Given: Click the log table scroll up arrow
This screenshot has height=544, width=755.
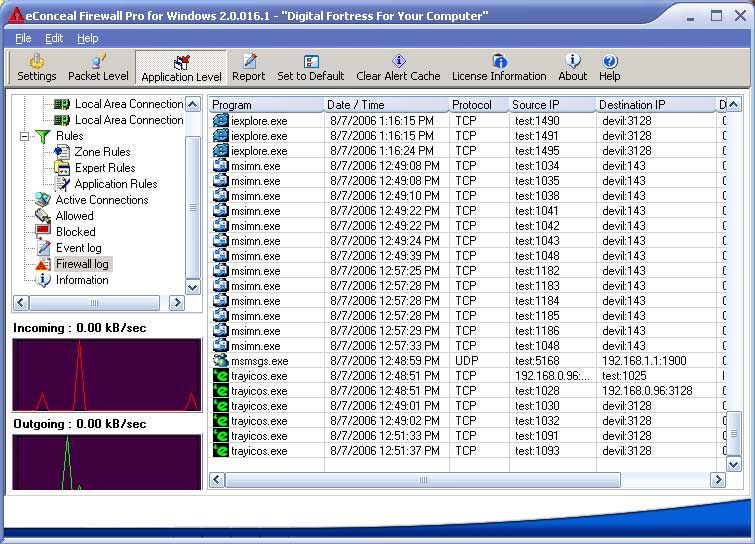Looking at the screenshot, I should 733,104.
